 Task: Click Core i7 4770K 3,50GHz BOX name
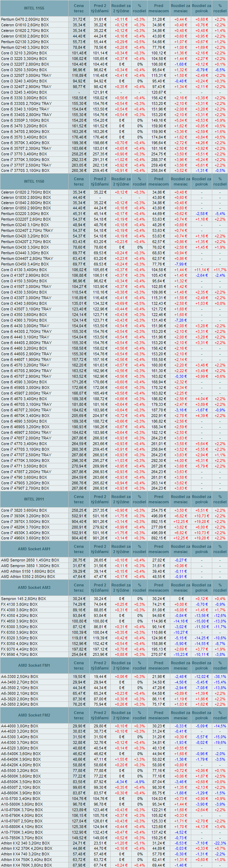point(25,460)
